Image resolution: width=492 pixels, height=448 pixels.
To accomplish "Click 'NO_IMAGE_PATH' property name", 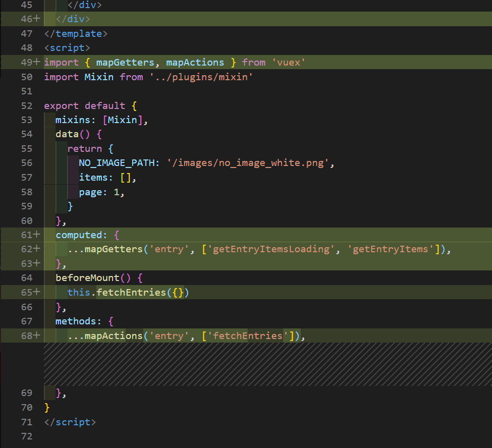I will pos(117,163).
